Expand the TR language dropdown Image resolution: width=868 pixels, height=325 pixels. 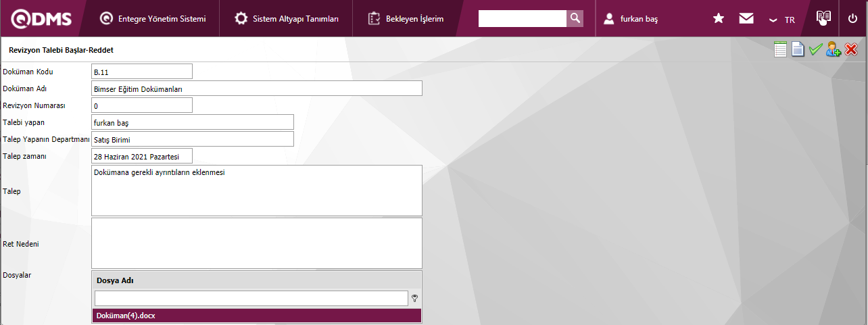[x=782, y=20]
